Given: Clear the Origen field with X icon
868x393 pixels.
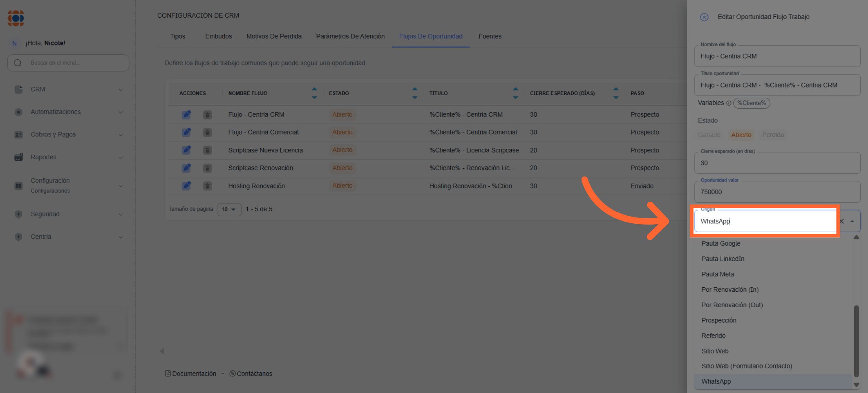Looking at the screenshot, I should 842,221.
